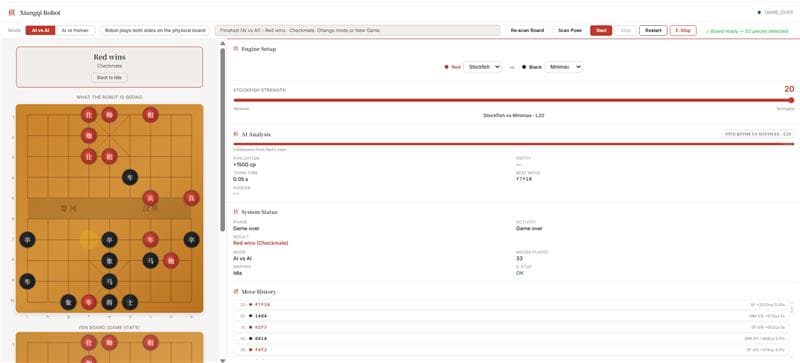Click the Stockfish strength slider handle at 20

click(x=791, y=100)
